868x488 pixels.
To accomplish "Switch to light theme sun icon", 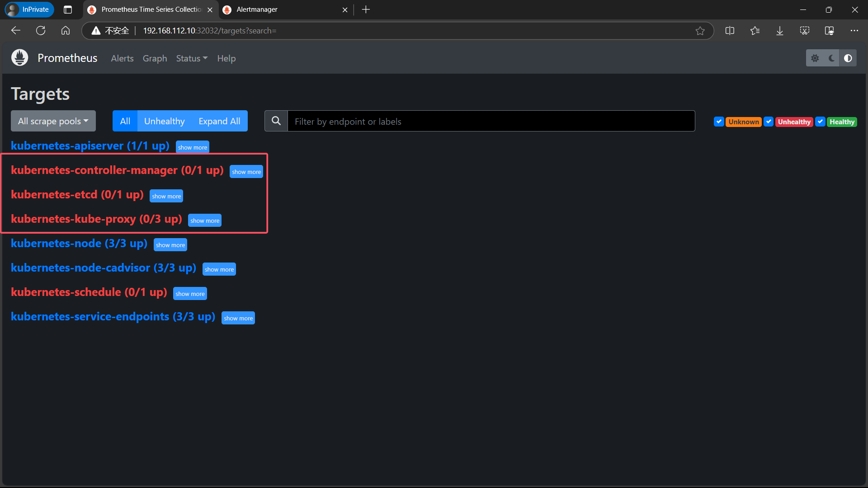I will pyautogui.click(x=815, y=58).
